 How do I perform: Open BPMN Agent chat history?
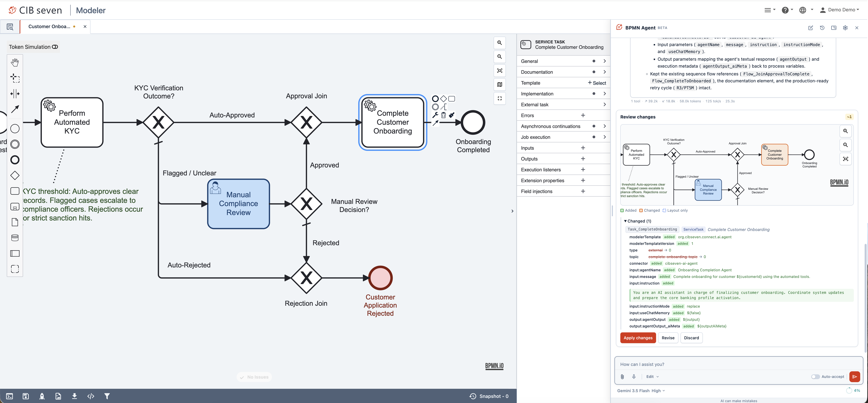822,28
